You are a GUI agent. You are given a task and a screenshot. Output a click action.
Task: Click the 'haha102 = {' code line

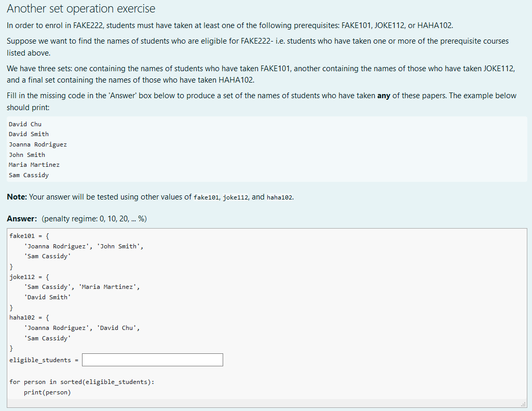click(x=29, y=317)
